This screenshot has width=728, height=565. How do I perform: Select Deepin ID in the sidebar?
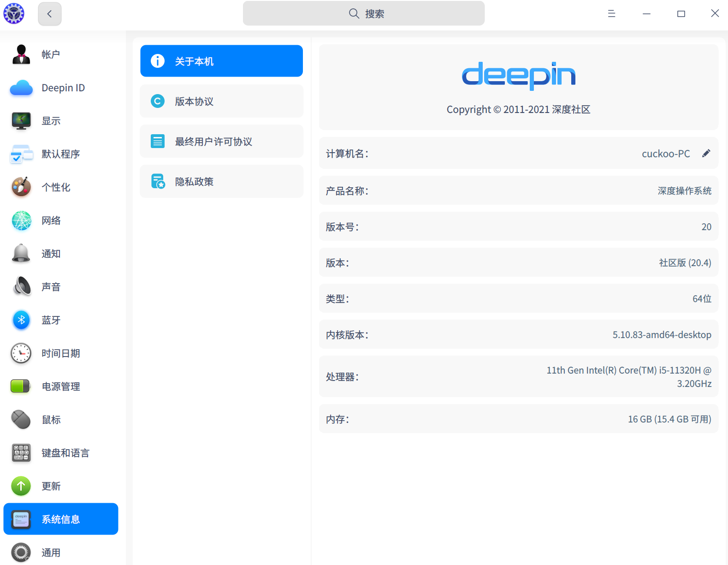pos(61,88)
